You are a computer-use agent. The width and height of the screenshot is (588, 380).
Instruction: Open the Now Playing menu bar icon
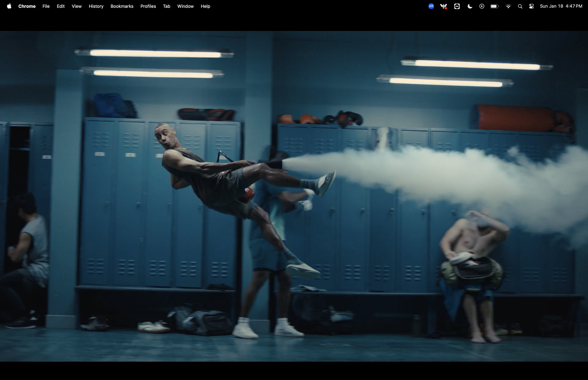click(x=482, y=6)
